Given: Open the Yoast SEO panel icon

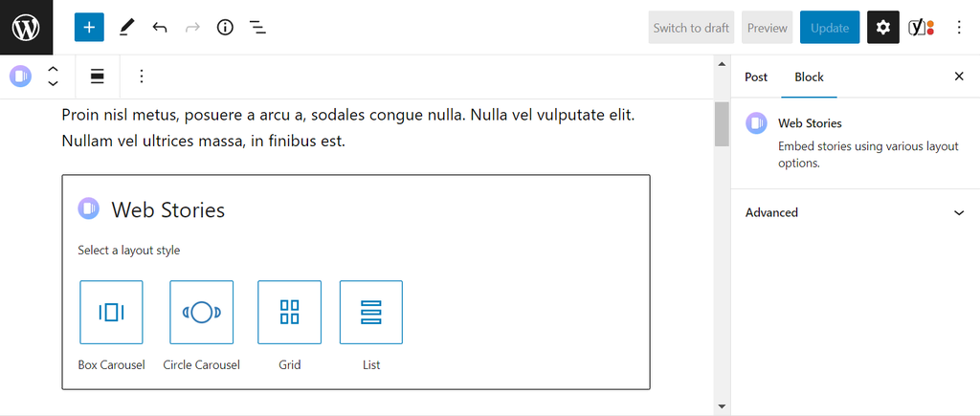Looking at the screenshot, I should coord(921,28).
